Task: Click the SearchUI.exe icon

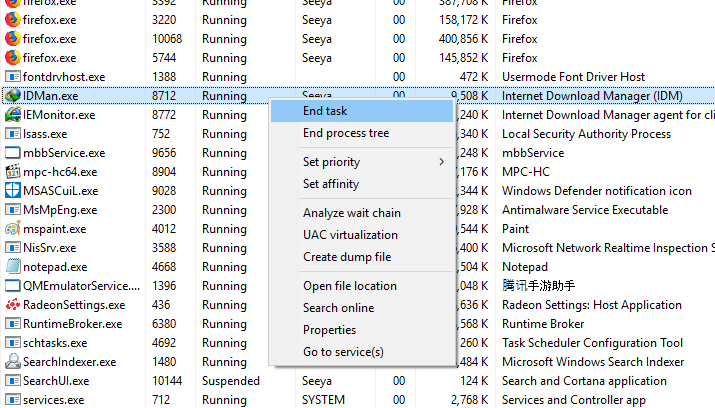Action: [x=12, y=381]
